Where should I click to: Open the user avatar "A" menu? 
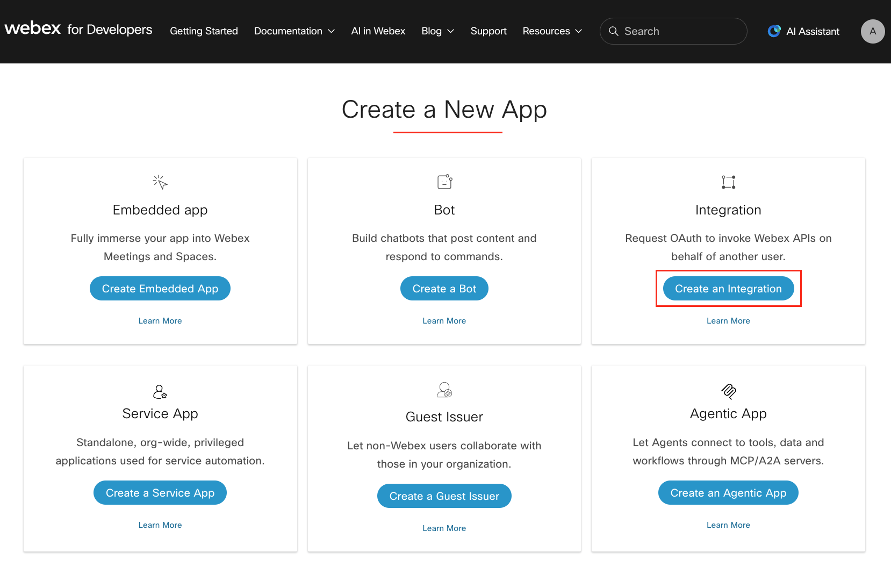[873, 31]
